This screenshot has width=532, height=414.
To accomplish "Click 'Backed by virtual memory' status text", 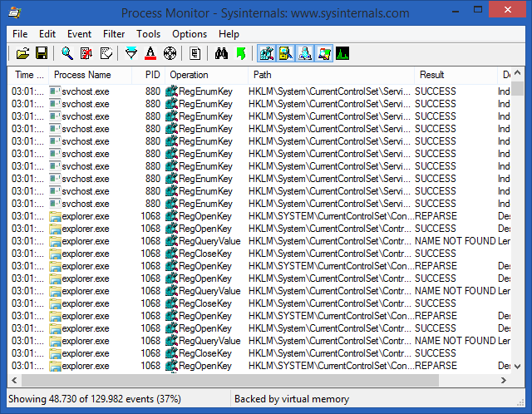I will click(292, 399).
